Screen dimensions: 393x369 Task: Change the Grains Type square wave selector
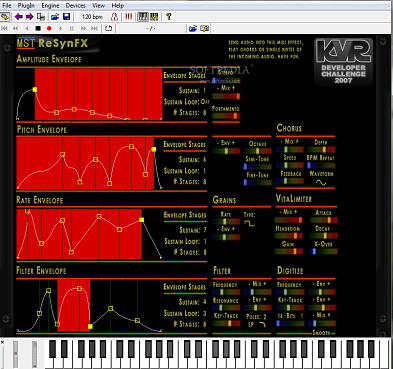pyautogui.click(x=249, y=224)
